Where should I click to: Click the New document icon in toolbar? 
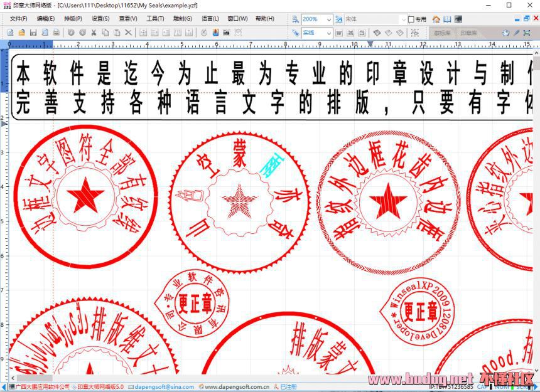pyautogui.click(x=10, y=33)
